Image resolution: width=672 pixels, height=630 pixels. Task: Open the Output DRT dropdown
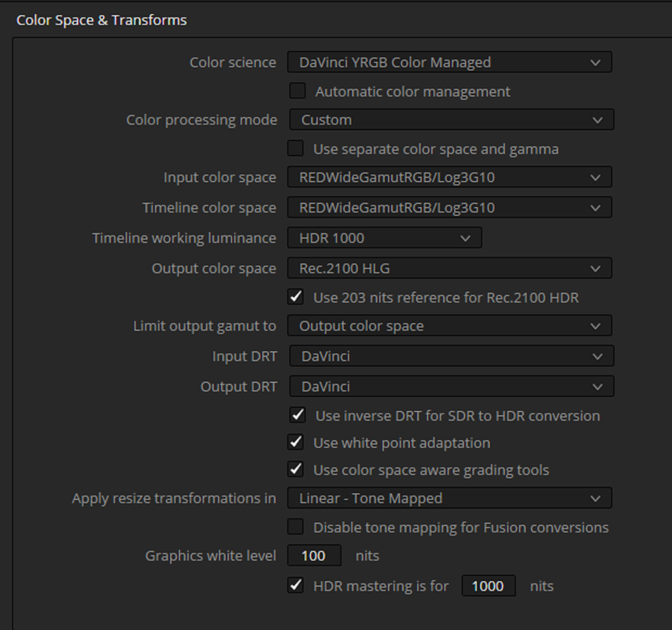click(x=452, y=387)
